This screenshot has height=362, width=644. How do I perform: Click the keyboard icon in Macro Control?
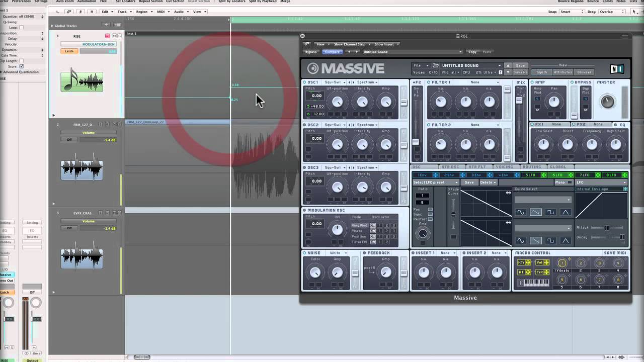pyautogui.click(x=533, y=283)
